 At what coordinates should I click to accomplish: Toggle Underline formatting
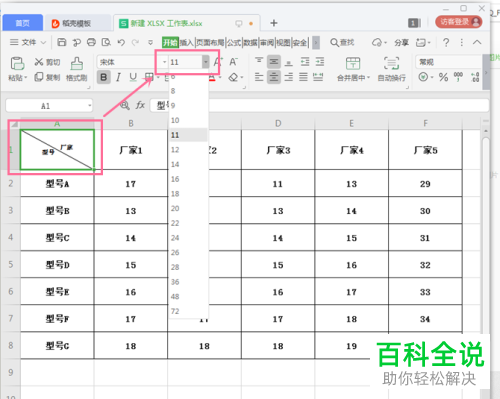click(133, 77)
